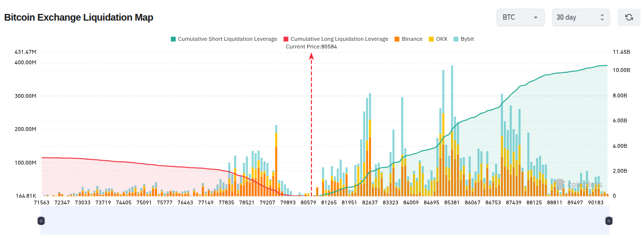Click the 83323 price axis label
This screenshot has height=238, width=644.
(391, 203)
